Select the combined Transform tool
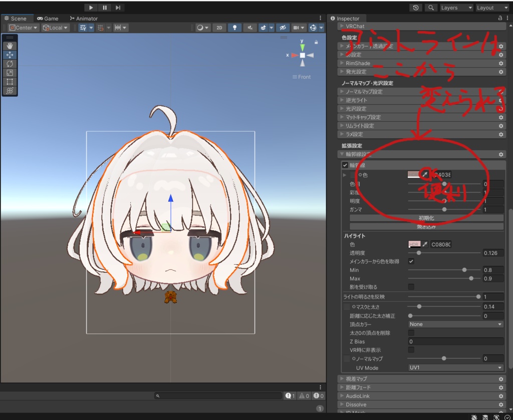The width and height of the screenshot is (513, 420). pos(10,91)
